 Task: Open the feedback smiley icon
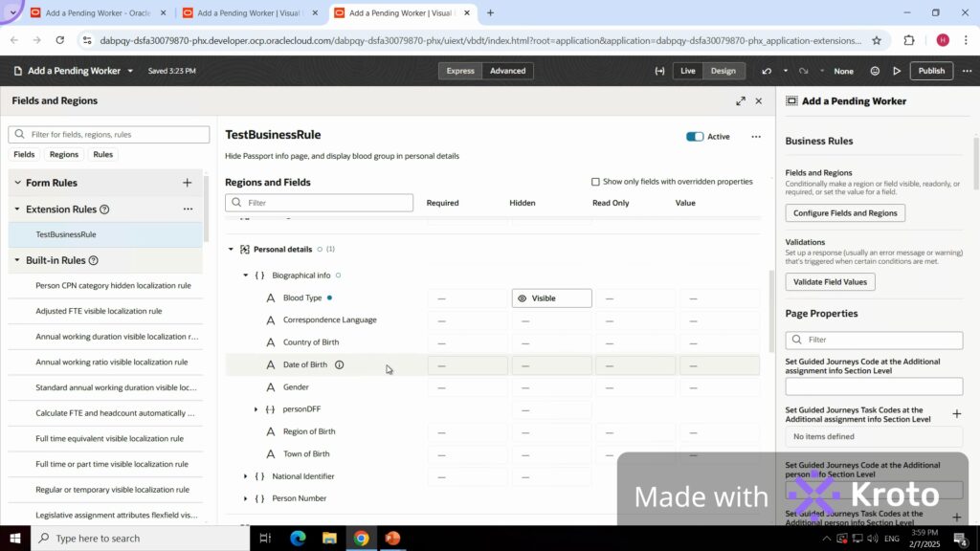coord(875,71)
